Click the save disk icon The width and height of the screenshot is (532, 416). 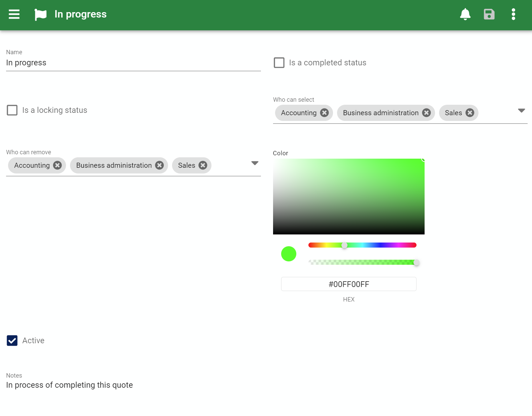click(489, 14)
